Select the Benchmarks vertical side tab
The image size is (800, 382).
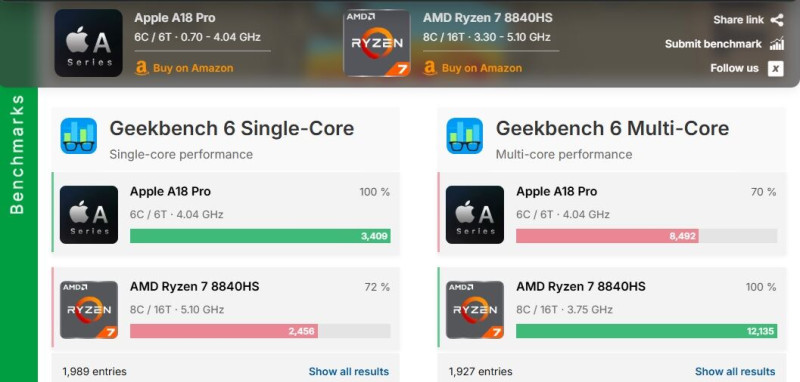point(18,155)
